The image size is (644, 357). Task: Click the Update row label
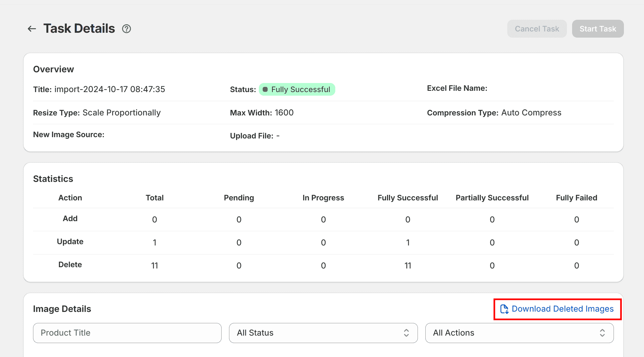70,242
